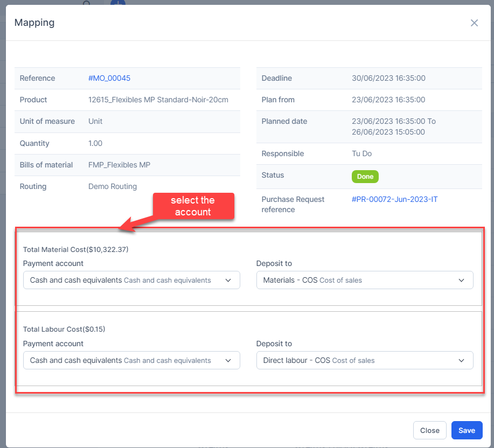Open purchase request #PR-00072-Jun-2023-IT link
494x448 pixels.
click(x=394, y=199)
